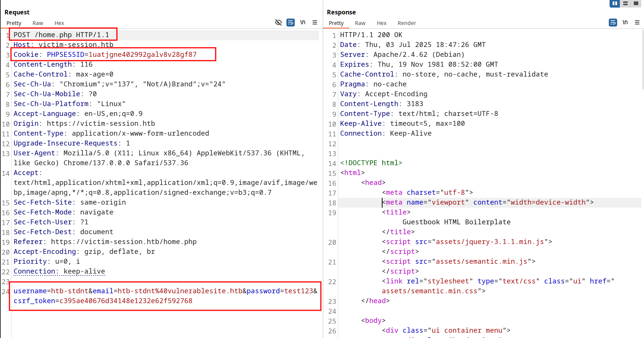Click the Referer header line
Image resolution: width=644 pixels, height=338 pixels.
(105, 242)
